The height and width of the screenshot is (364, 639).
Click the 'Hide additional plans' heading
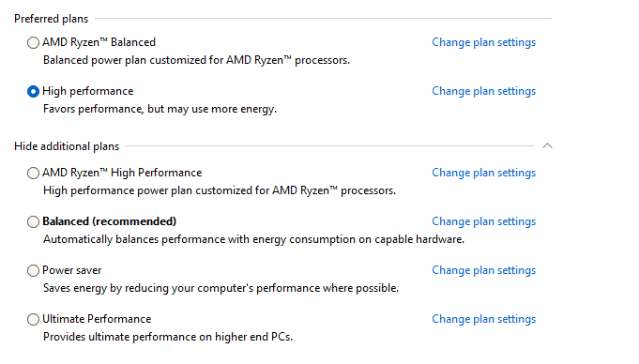coord(67,146)
